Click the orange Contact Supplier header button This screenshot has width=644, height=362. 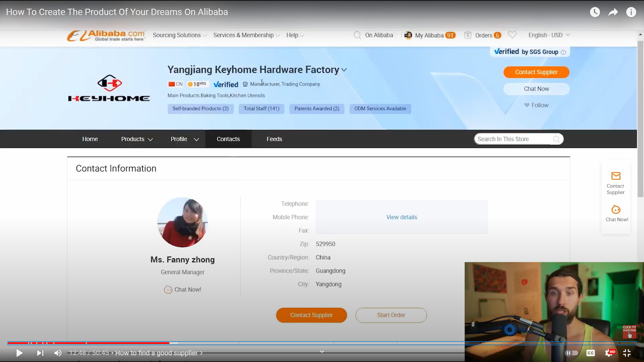(x=537, y=72)
